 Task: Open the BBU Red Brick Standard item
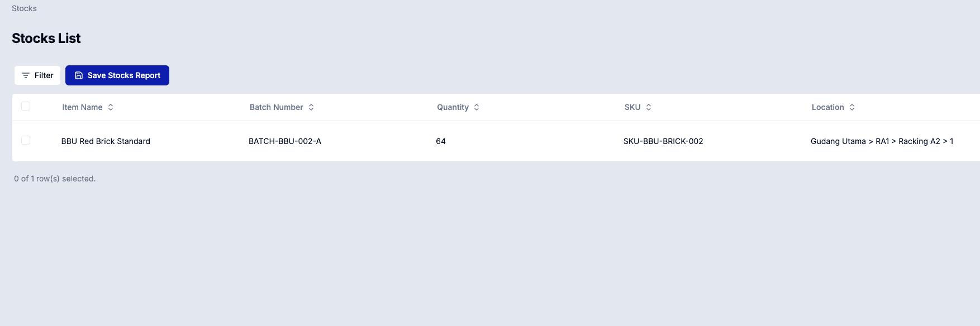106,141
